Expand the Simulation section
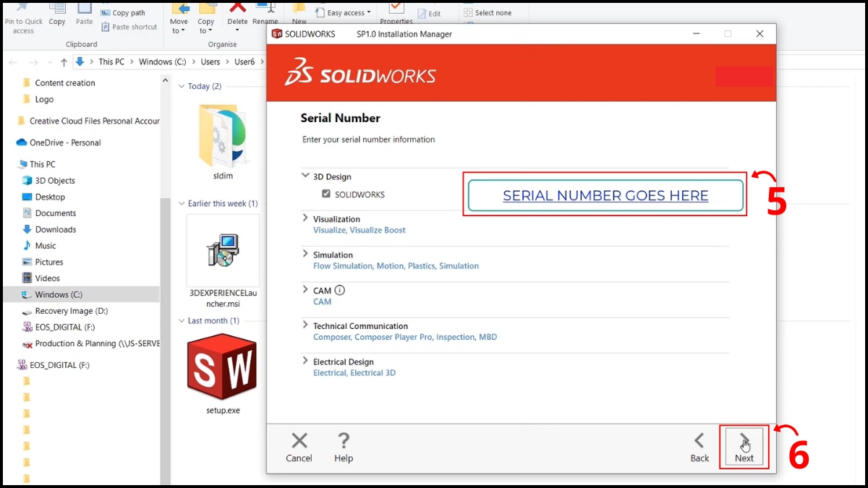Screen dimensions: 868x488 click(305, 254)
